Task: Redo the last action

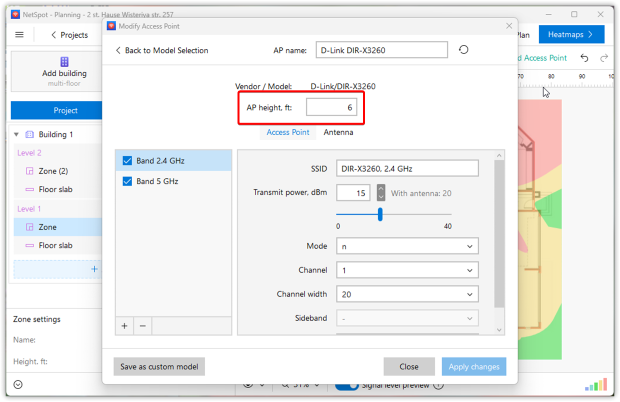Action: pyautogui.click(x=604, y=58)
